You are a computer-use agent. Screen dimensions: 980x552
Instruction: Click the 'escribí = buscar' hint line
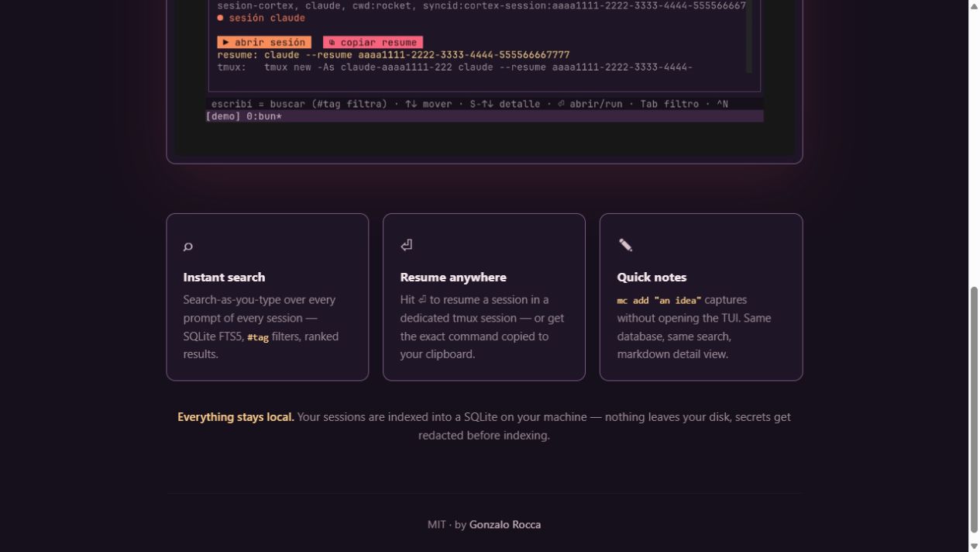click(x=469, y=104)
